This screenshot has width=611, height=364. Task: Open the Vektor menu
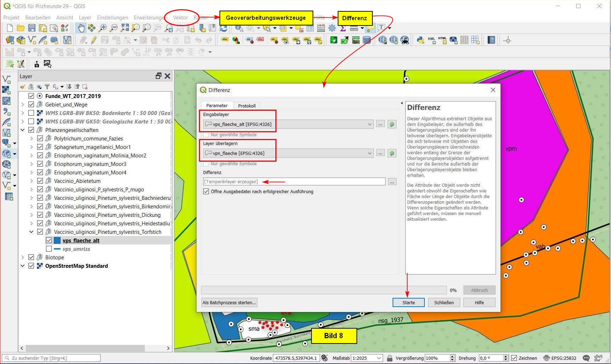click(x=180, y=17)
